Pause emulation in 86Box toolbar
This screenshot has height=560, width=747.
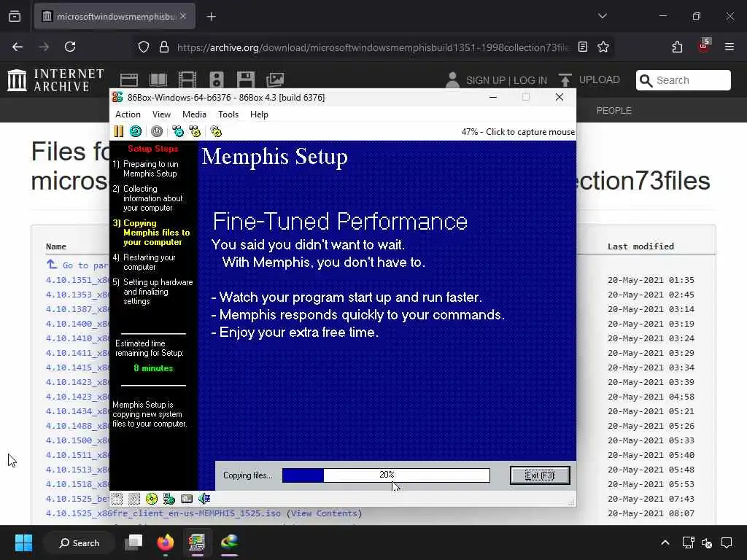pos(119,131)
